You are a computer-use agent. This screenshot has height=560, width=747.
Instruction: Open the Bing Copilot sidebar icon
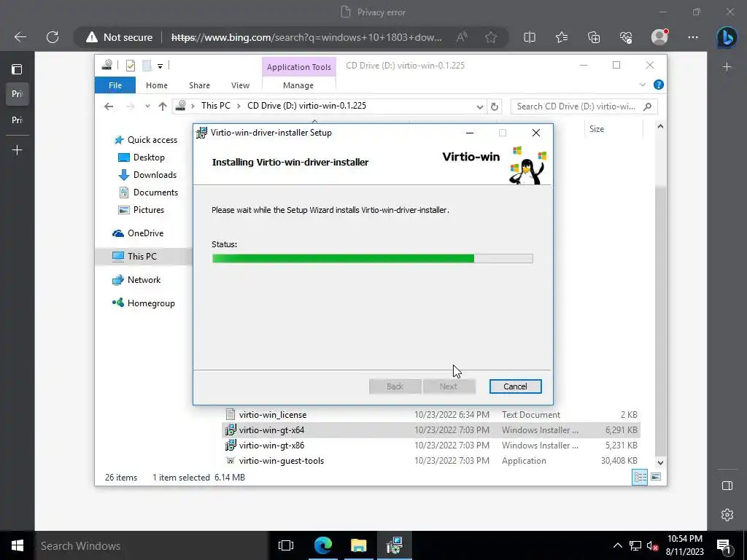tap(727, 37)
